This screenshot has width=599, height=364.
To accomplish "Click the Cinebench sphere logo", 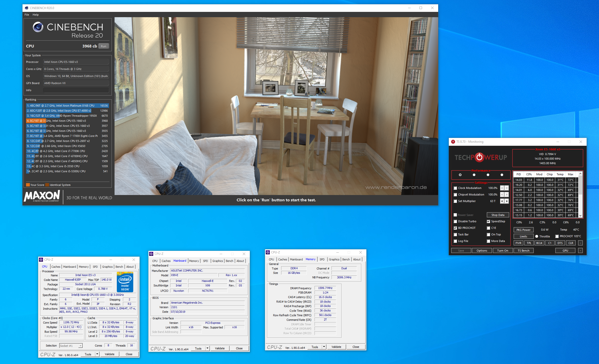I will tap(38, 27).
